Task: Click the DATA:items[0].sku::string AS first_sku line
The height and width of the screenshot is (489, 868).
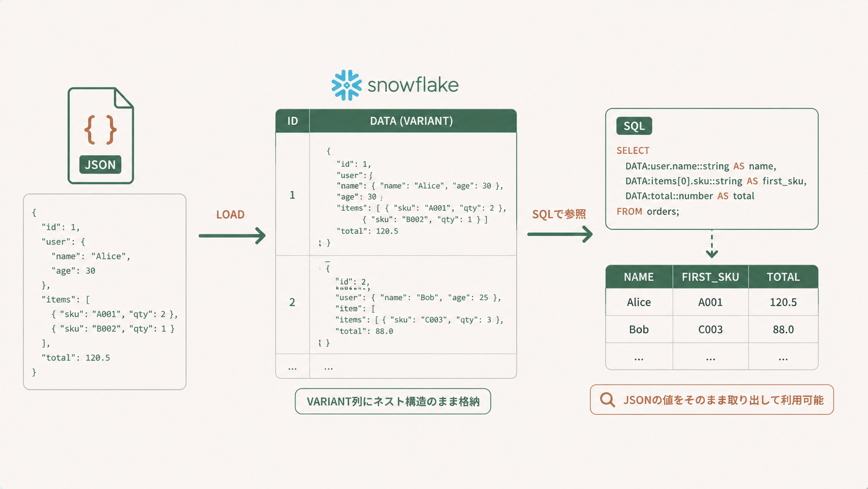Action: (x=716, y=181)
